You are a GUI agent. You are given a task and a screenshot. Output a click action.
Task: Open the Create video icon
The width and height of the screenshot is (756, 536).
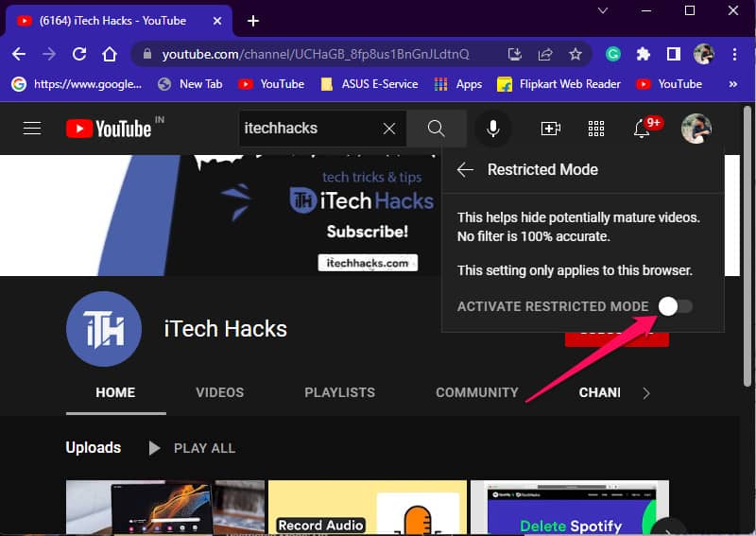[550, 129]
